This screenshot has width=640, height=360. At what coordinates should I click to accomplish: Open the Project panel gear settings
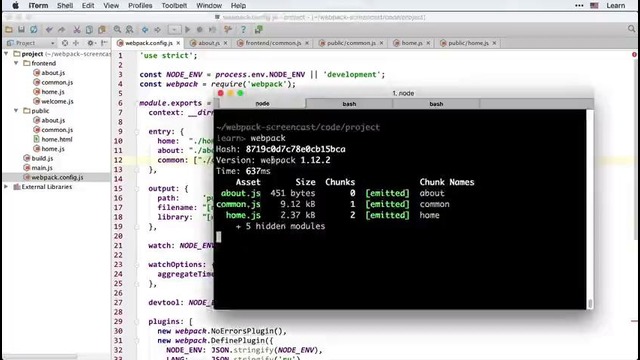[x=91, y=43]
